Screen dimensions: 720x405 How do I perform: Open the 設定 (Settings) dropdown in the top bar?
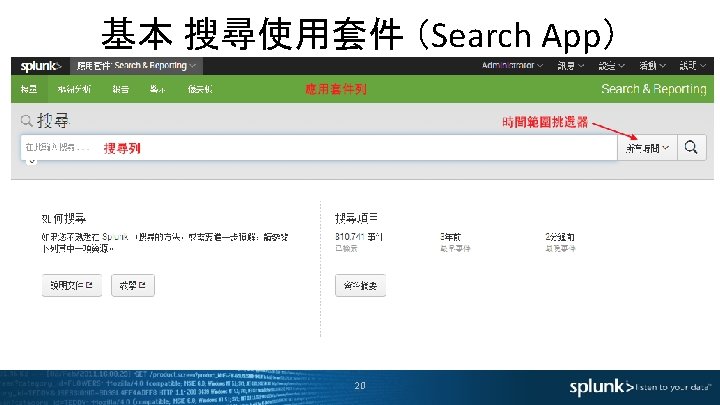pos(611,66)
